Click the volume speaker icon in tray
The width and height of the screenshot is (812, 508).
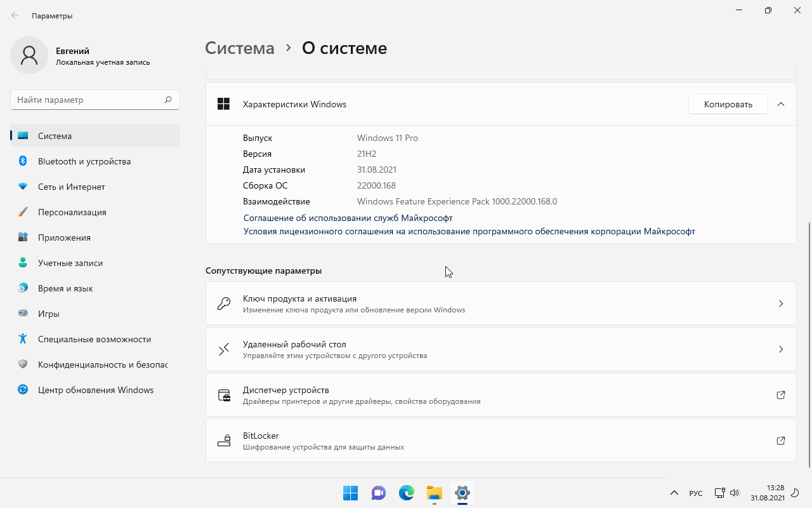click(x=735, y=493)
